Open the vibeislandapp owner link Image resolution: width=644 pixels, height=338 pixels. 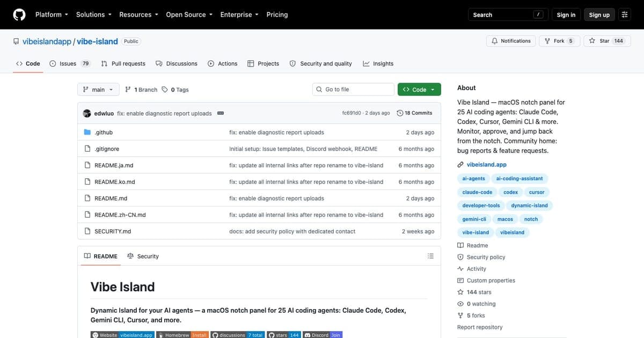47,41
